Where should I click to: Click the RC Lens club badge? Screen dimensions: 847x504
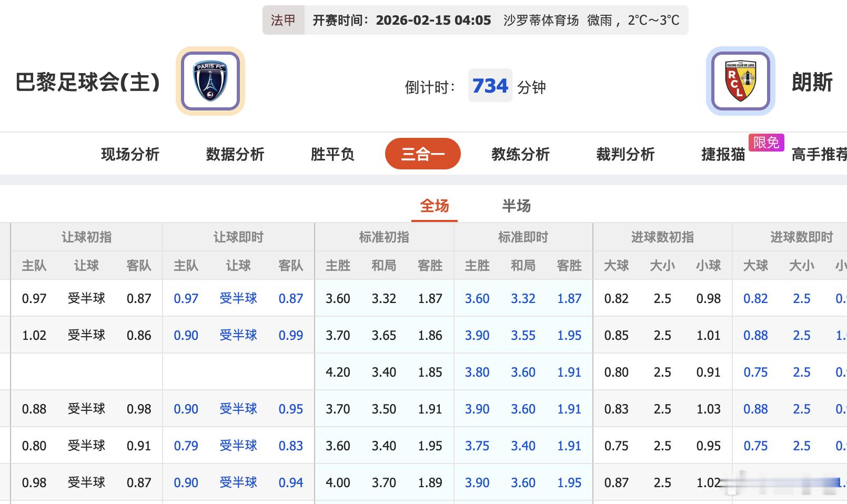point(740,80)
